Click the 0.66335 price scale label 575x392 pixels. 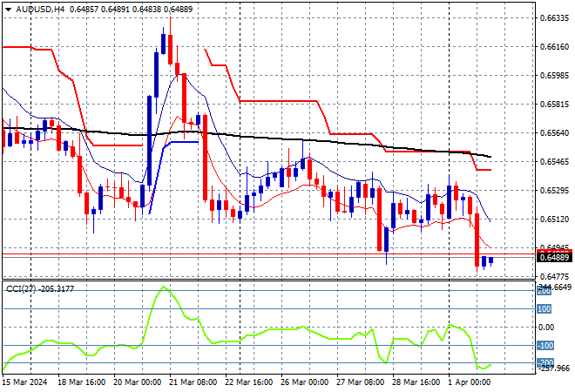tap(553, 17)
